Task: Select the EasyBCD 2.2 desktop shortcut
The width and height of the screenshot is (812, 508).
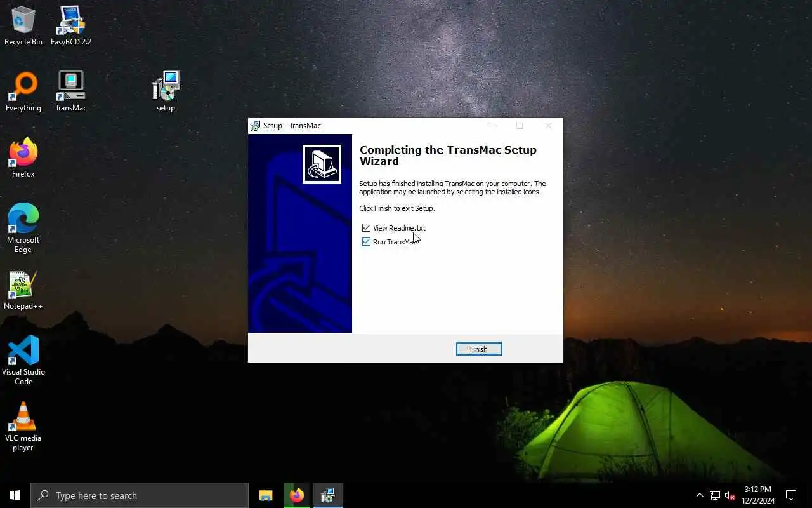Action: [x=71, y=26]
